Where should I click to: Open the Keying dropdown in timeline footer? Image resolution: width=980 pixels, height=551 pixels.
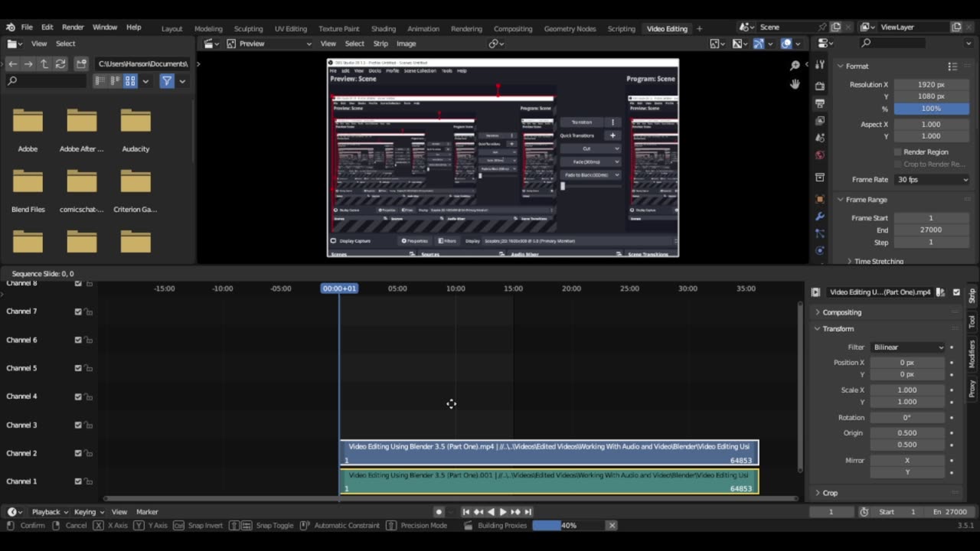click(x=89, y=512)
